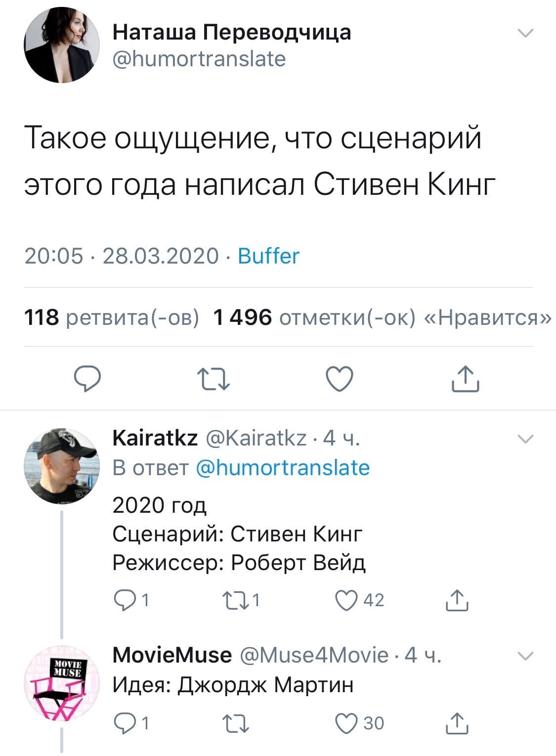Share MovieMuse's reply
The width and height of the screenshot is (556, 756).
pos(457,723)
